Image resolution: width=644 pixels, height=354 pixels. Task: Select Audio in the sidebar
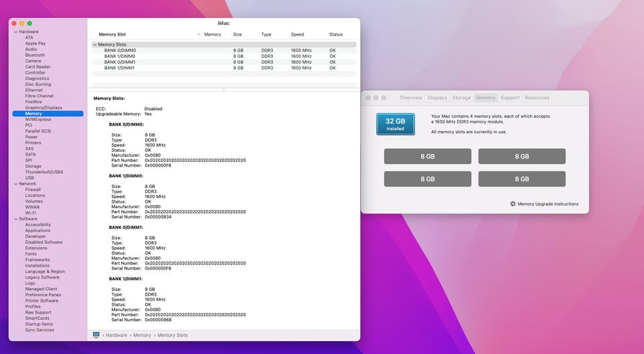31,49
